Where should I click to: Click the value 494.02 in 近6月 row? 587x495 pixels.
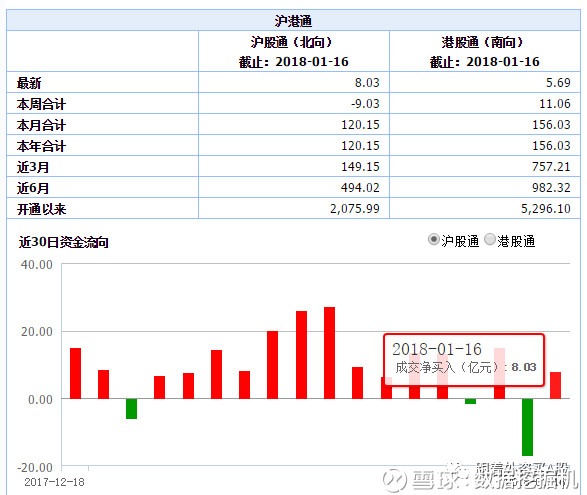click(360, 187)
